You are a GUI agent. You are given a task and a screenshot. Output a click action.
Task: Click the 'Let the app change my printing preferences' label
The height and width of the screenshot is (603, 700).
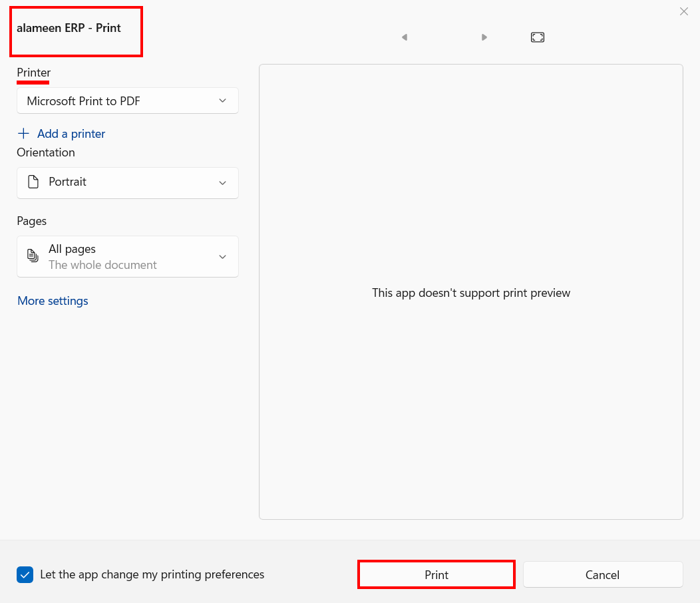pyautogui.click(x=152, y=574)
